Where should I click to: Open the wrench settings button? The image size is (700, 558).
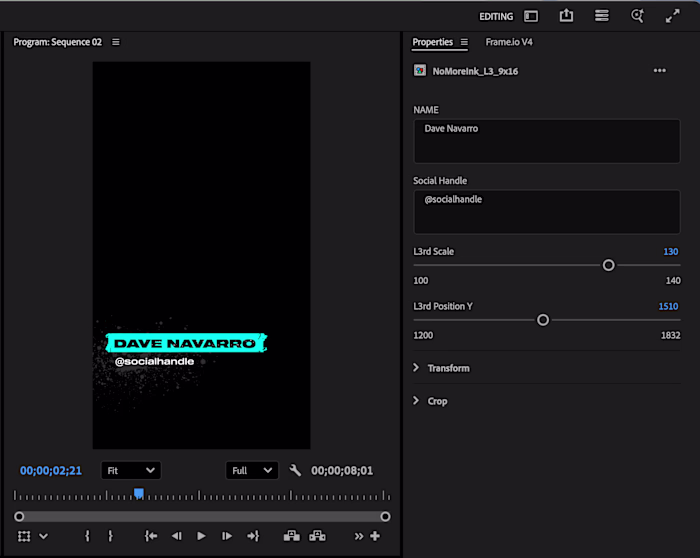coord(295,471)
